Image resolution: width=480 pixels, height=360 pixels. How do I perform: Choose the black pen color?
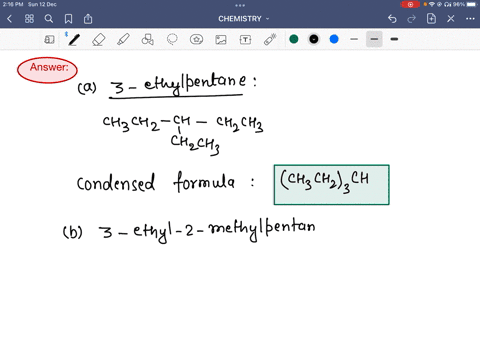[x=314, y=39]
